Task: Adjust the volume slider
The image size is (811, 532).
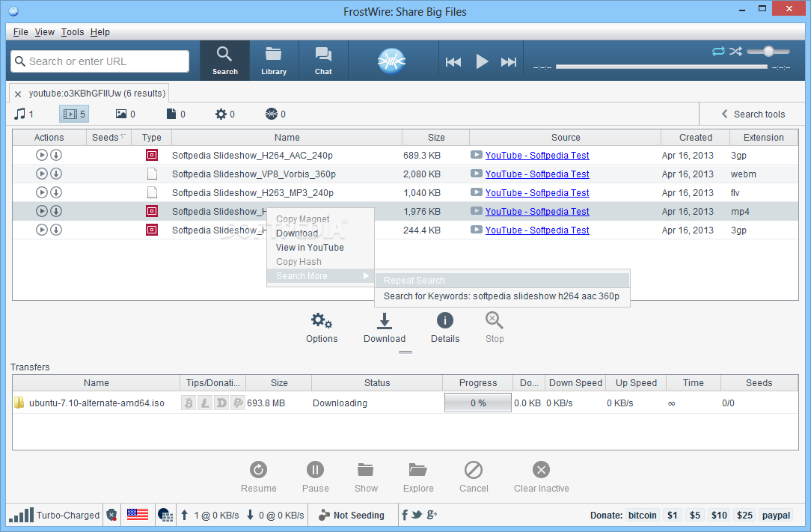Action: pos(768,51)
